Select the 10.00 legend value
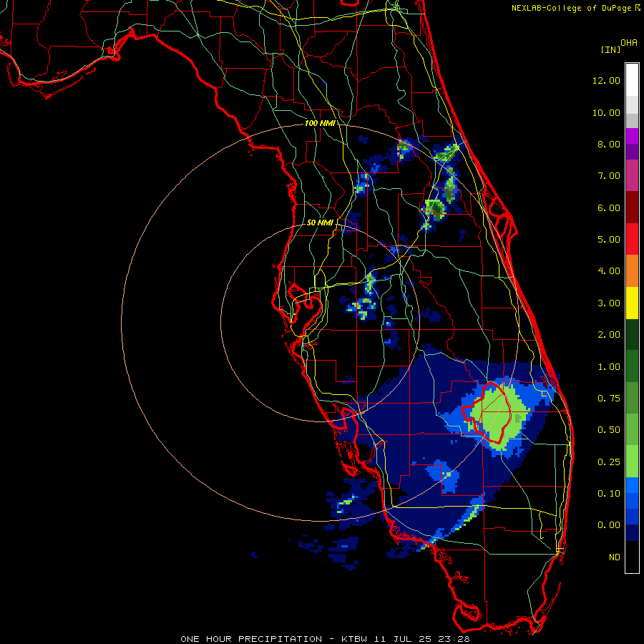 [x=606, y=112]
